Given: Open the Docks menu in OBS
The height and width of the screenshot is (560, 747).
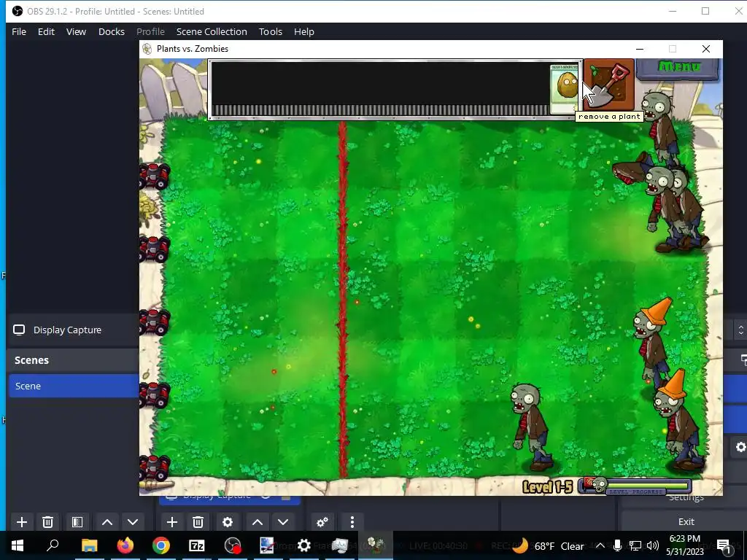Looking at the screenshot, I should click(x=112, y=31).
